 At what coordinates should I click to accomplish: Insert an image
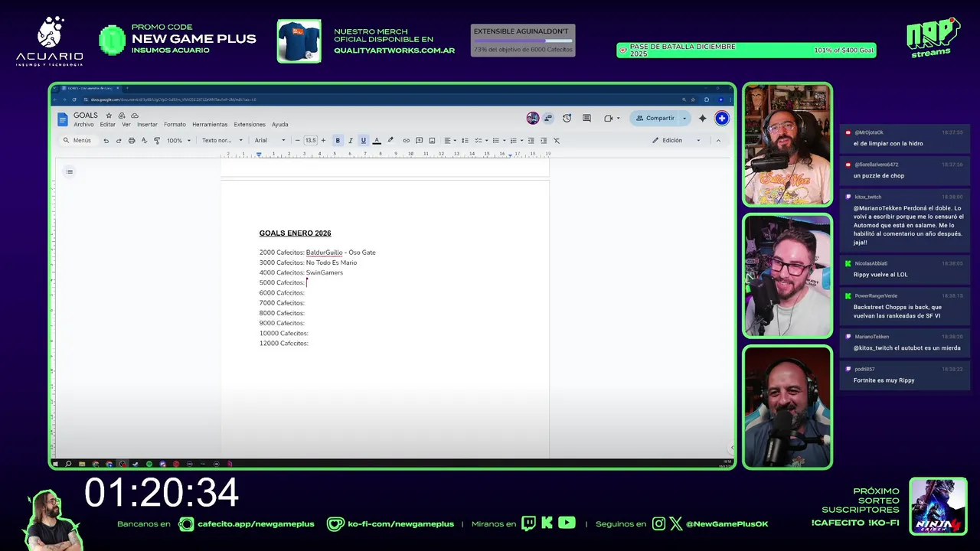pyautogui.click(x=432, y=141)
